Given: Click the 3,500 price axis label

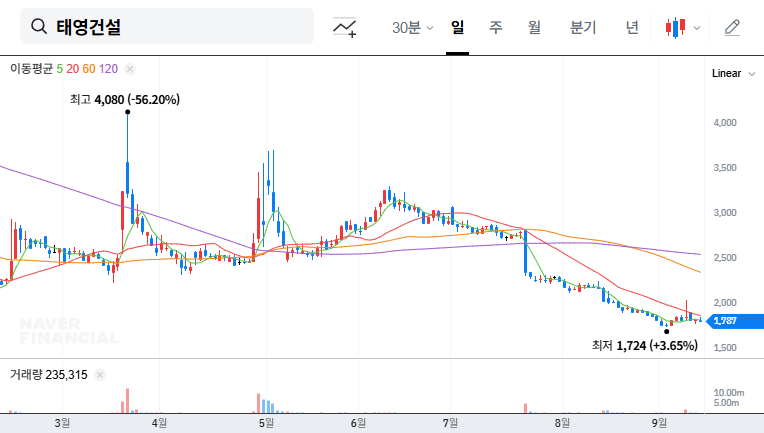Looking at the screenshot, I should pos(725,168).
